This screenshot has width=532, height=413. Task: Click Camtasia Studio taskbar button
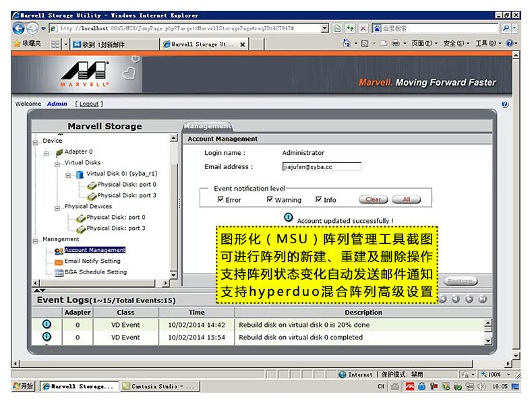(x=160, y=386)
